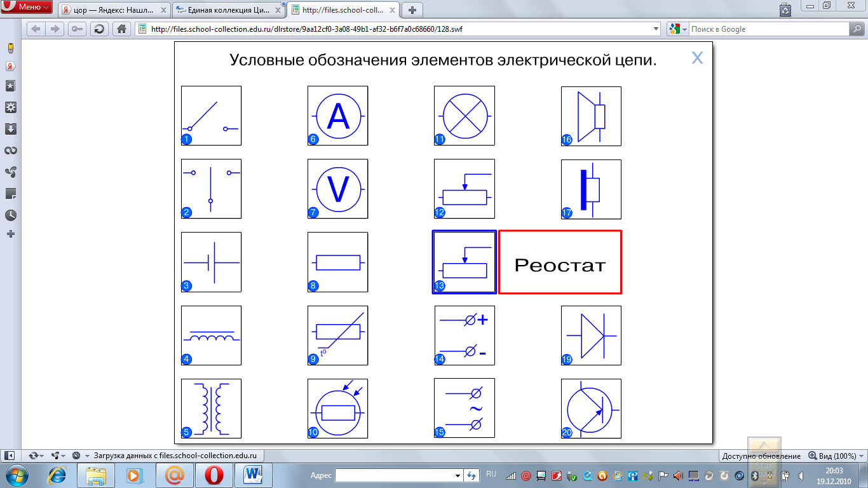Open the Opera Unite status bar menu
Viewport: 868px width, 488px height.
58,456
